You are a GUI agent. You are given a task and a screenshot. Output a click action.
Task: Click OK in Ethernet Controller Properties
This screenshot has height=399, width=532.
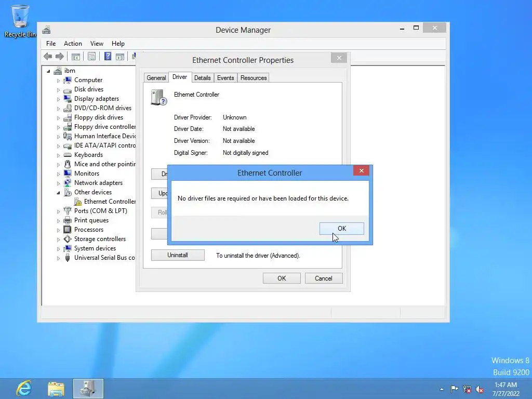(282, 278)
